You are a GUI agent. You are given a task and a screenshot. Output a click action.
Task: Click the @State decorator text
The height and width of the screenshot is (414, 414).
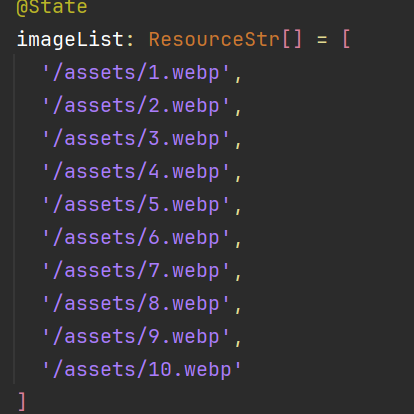click(52, 7)
